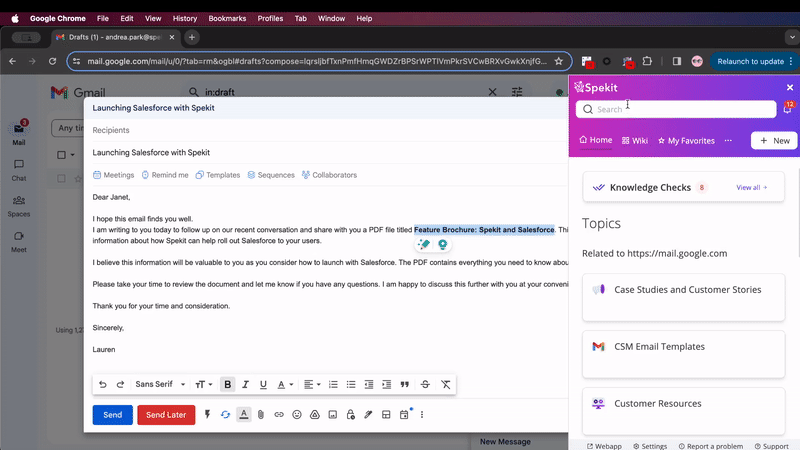The height and width of the screenshot is (450, 800).
Task: Click the red Send Later button
Action: pos(166,415)
